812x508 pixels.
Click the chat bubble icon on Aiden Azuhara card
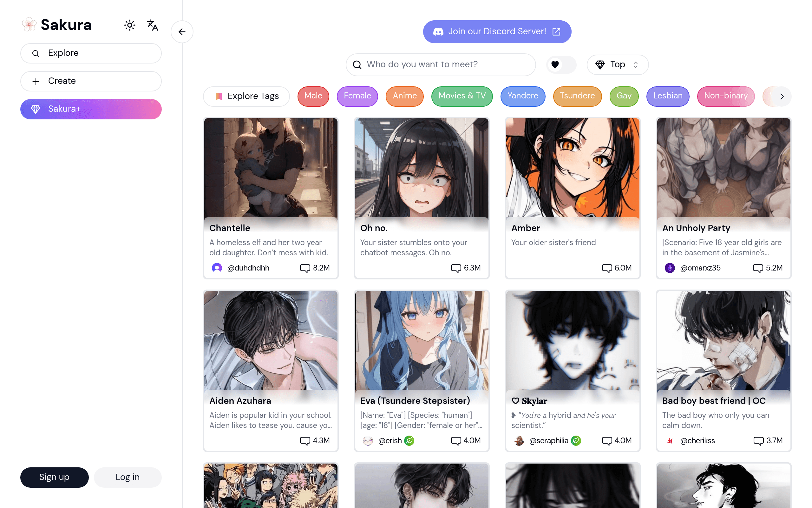tap(305, 441)
